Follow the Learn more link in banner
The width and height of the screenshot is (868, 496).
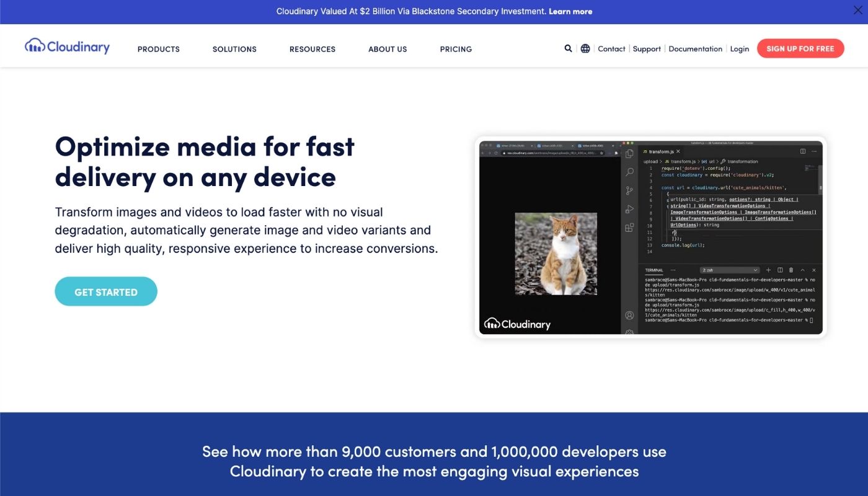(x=570, y=11)
